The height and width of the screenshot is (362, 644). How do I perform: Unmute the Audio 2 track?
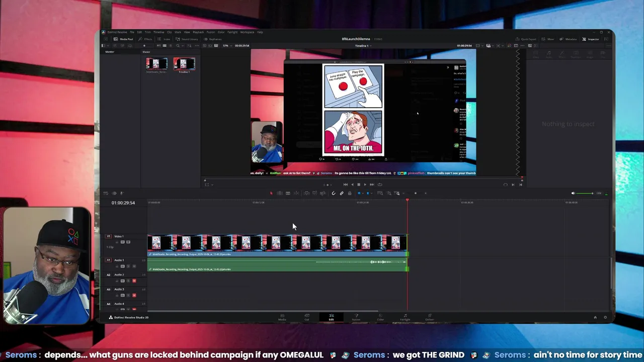point(134,281)
